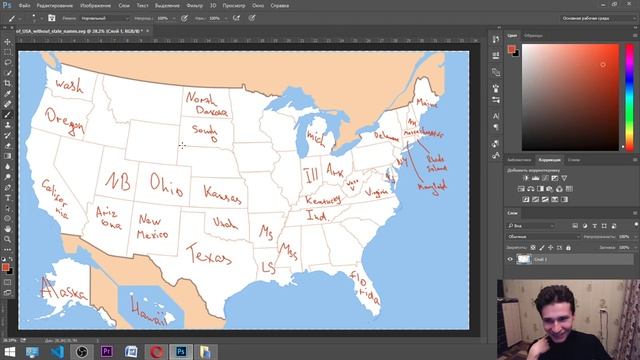Select the History Brush tool
The image size is (640, 360).
tap(8, 136)
